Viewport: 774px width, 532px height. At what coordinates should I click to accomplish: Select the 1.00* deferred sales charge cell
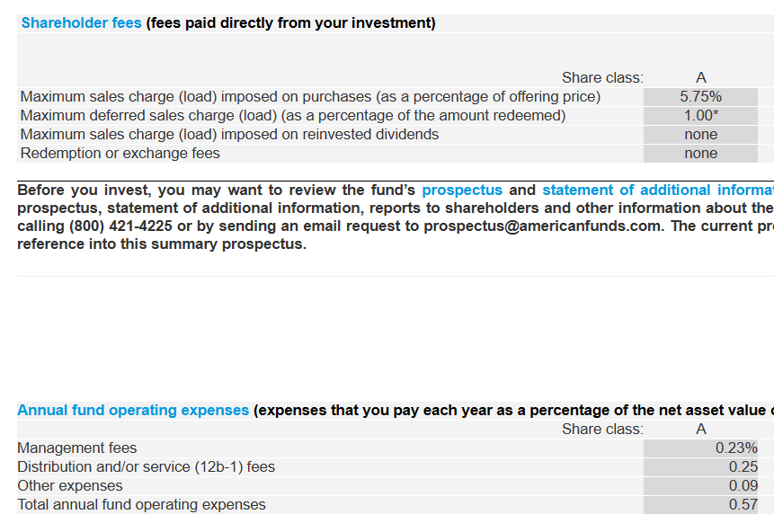tap(700, 116)
